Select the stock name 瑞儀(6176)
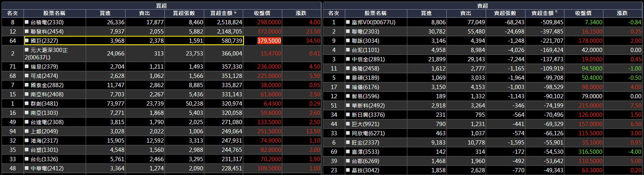The width and height of the screenshot is (644, 175). 365,87
